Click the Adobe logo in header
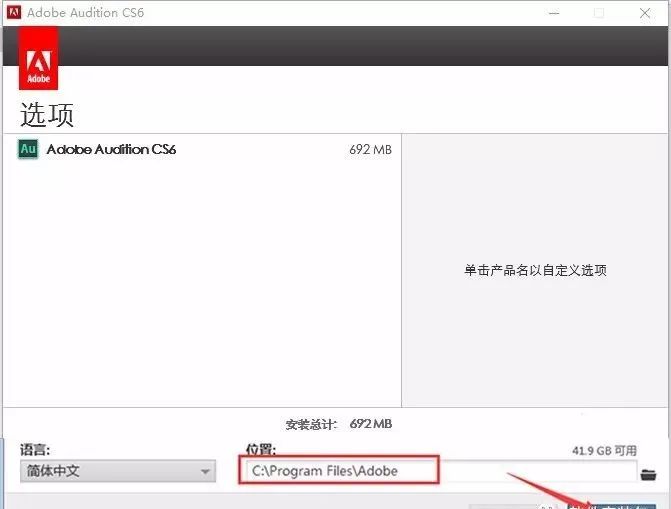 pos(39,59)
